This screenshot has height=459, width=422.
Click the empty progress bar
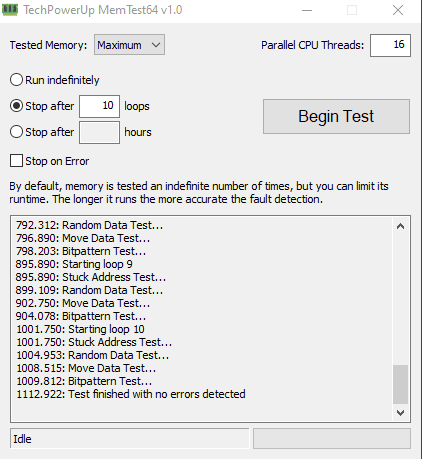click(x=332, y=439)
